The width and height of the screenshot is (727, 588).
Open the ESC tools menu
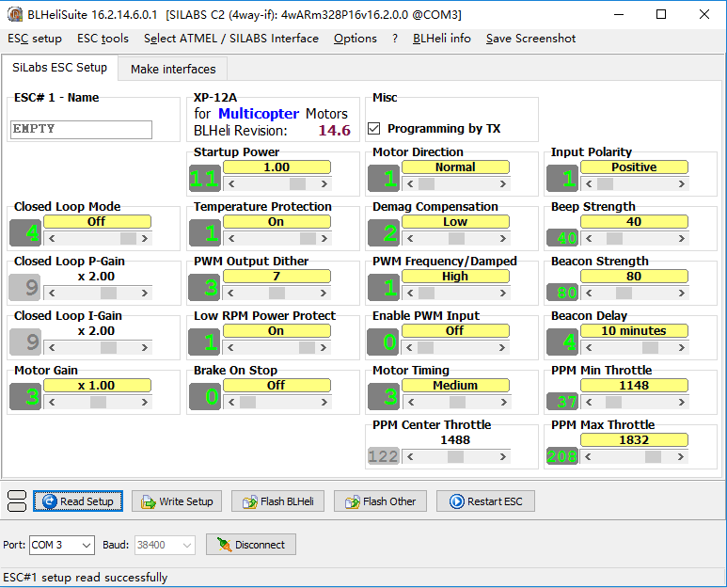[103, 39]
